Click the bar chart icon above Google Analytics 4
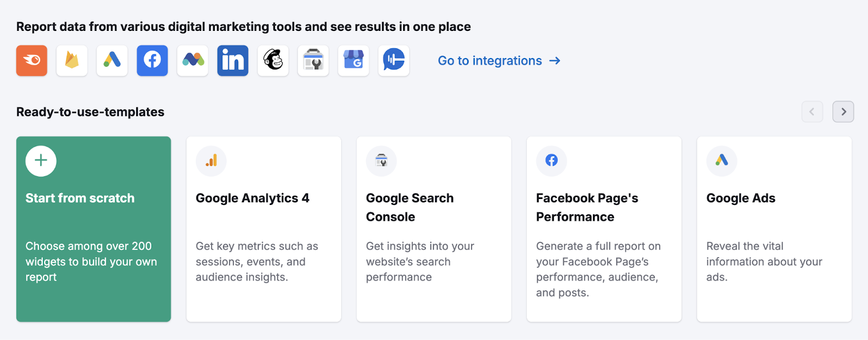This screenshot has width=868, height=340. click(210, 161)
